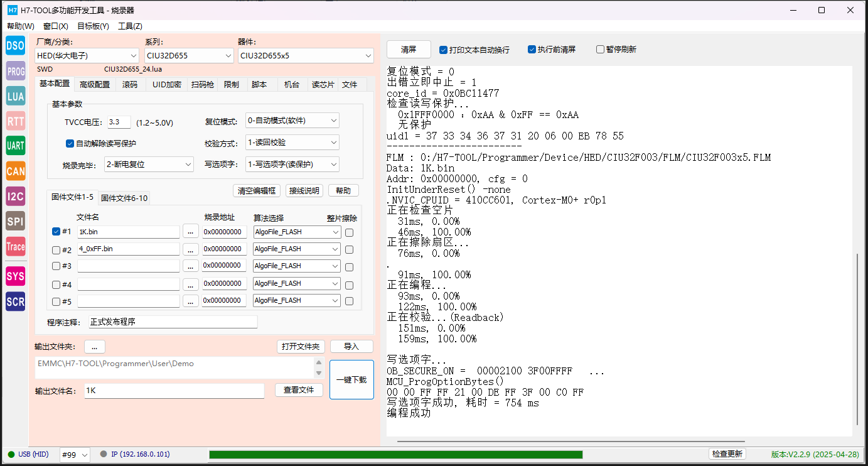Open the RTT viewer module
Screen dimensions: 868x466
tap(15, 121)
